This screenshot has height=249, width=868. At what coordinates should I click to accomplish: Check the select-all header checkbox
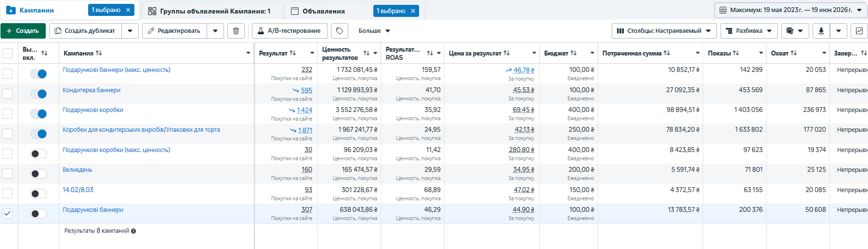click(x=8, y=53)
